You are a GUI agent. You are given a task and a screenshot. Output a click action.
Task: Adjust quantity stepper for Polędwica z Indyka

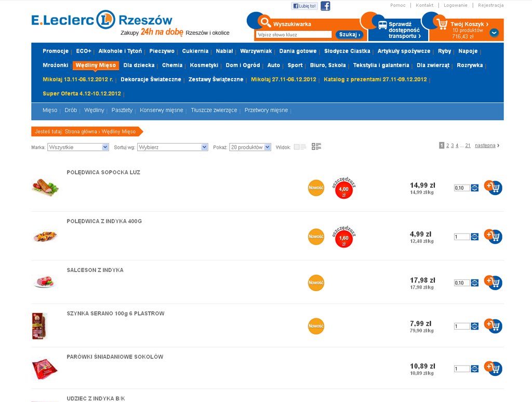475,237
